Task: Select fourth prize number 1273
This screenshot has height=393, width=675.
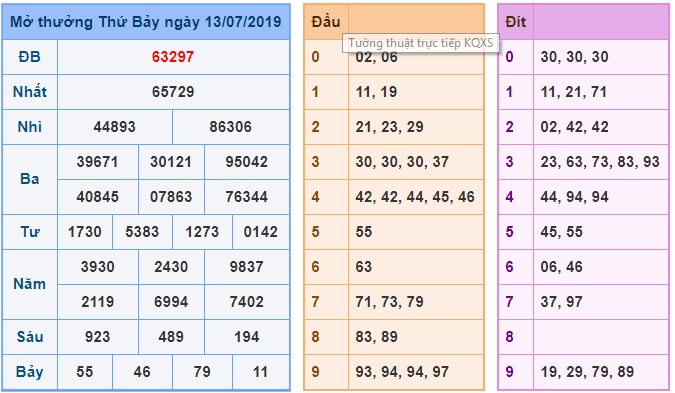Action: coord(202,232)
